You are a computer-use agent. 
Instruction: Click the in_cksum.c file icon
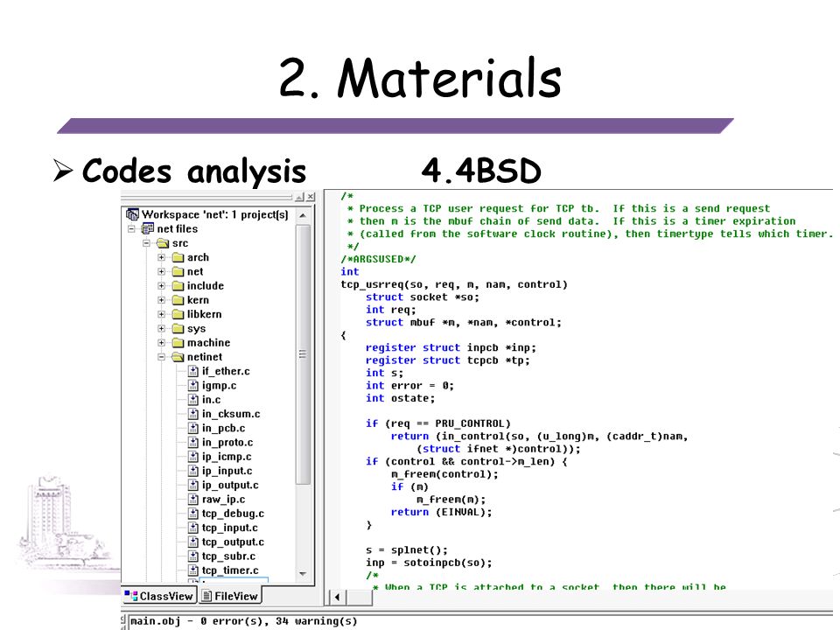(x=193, y=414)
